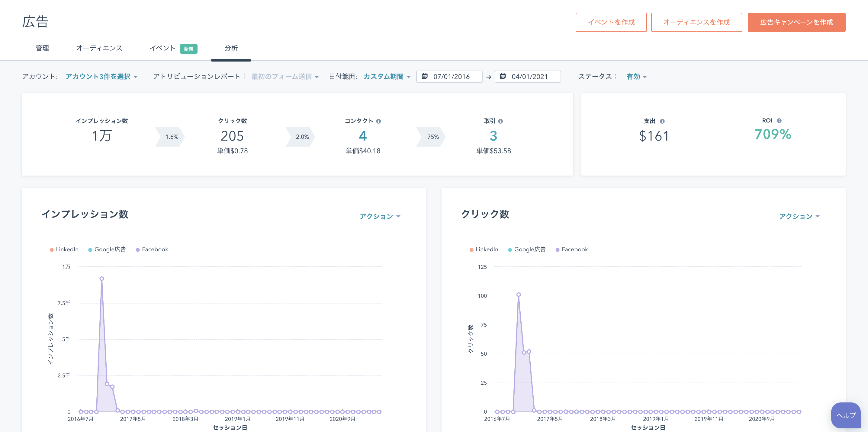868x432 pixels.
Task: Click the ROI value 709%
Action: [x=773, y=134]
